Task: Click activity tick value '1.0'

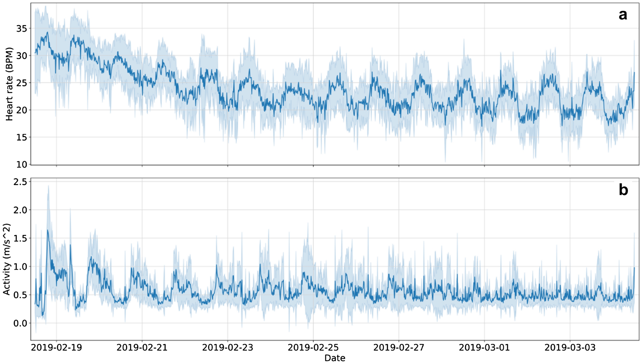Action: click(x=20, y=266)
